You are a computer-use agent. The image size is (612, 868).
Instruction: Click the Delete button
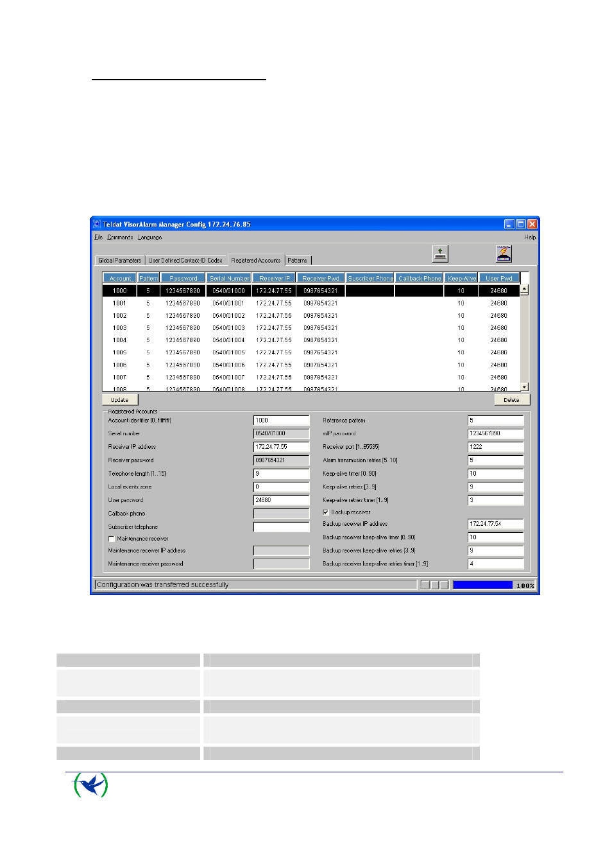click(511, 400)
